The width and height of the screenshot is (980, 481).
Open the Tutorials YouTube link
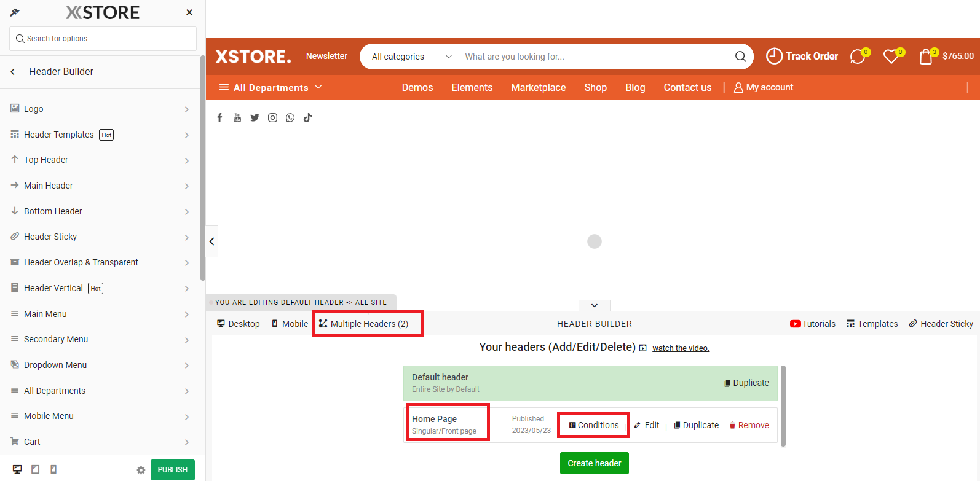coord(813,324)
